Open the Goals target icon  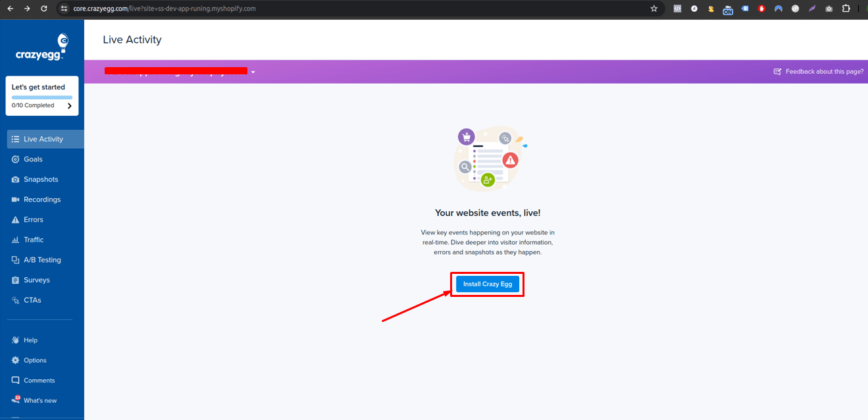point(16,159)
